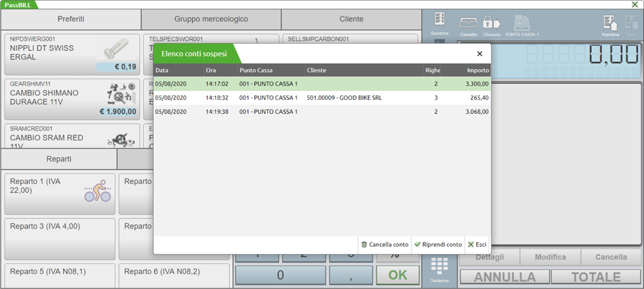Switch to the Preferiti tab
The width and height of the screenshot is (644, 289).
71,19
